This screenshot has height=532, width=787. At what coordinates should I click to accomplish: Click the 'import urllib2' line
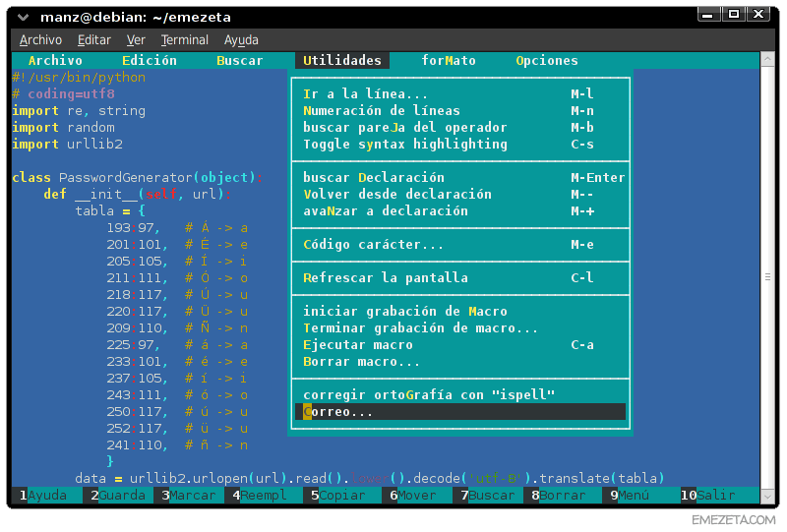[x=67, y=144]
